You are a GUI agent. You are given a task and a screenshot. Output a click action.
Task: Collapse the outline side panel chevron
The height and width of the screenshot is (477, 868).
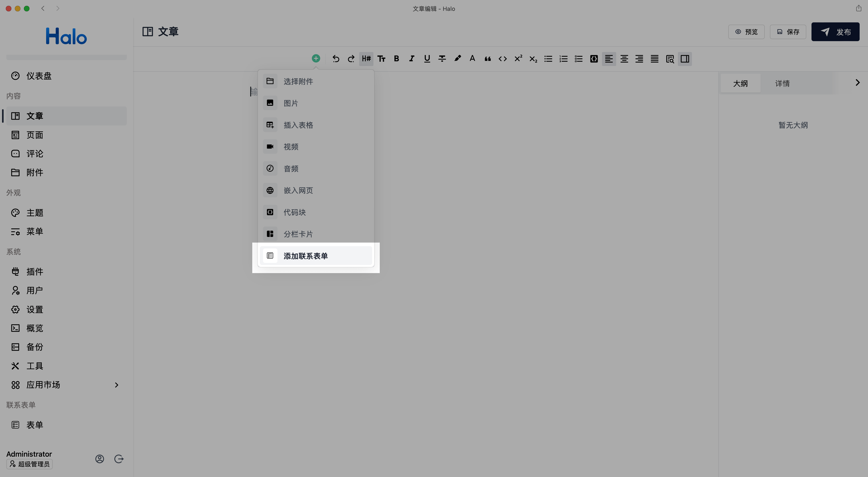pyautogui.click(x=858, y=83)
